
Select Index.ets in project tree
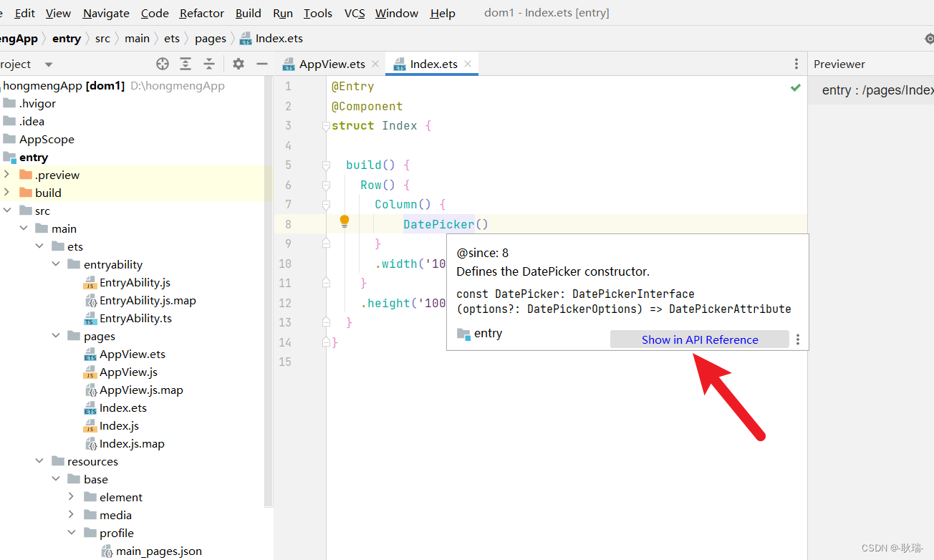[123, 407]
